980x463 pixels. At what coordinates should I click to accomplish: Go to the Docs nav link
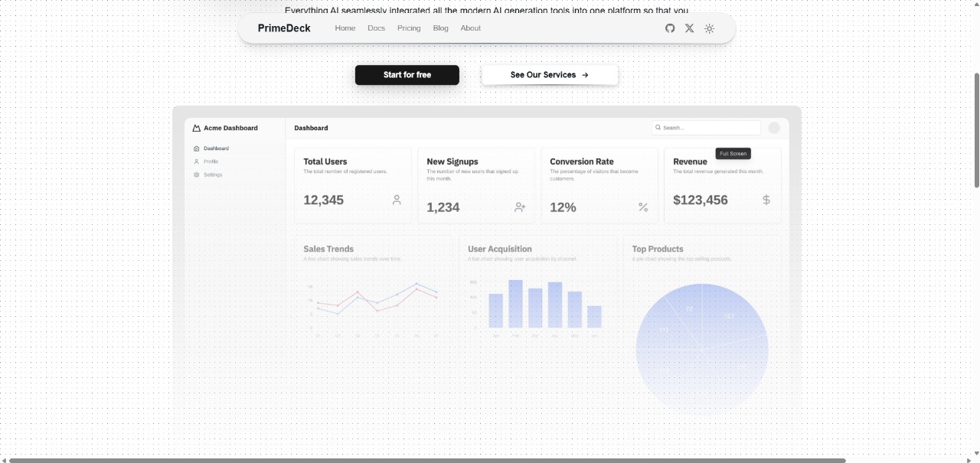pos(376,28)
